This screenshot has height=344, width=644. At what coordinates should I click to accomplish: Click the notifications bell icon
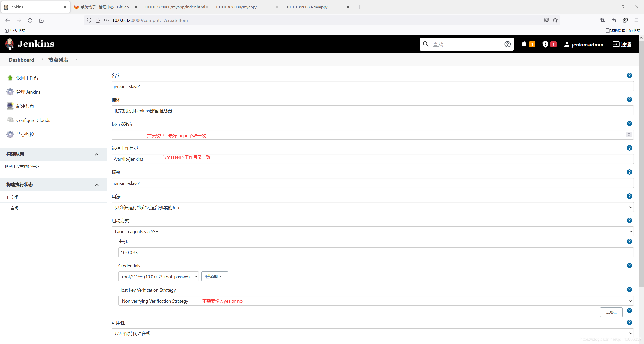(524, 44)
